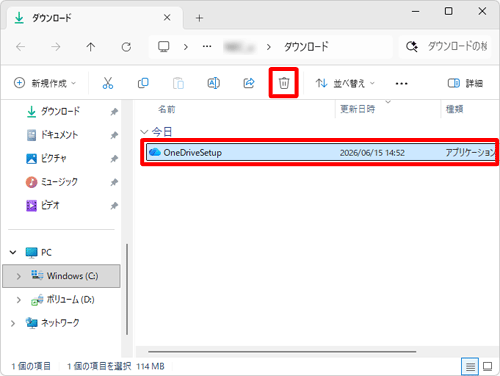Close the ダウンロード tab

(167, 18)
